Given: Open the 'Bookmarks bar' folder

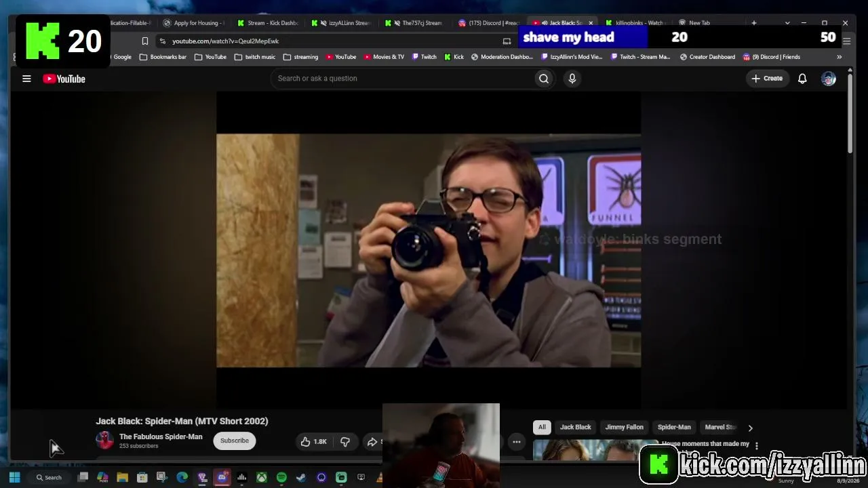Looking at the screenshot, I should coord(163,57).
